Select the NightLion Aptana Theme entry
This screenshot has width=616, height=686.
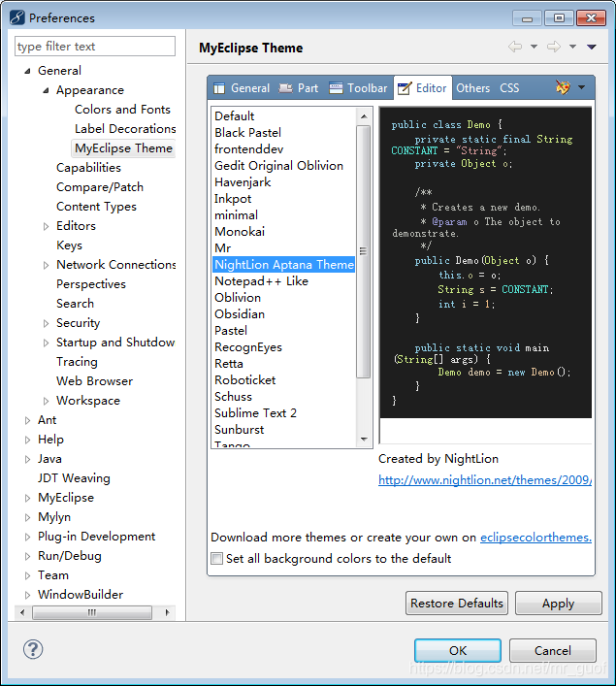tap(284, 265)
